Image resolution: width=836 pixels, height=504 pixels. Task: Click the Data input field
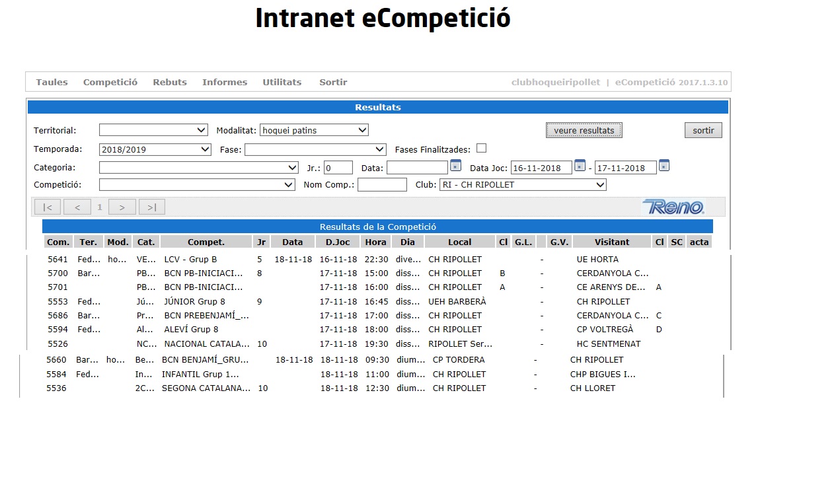click(x=417, y=168)
